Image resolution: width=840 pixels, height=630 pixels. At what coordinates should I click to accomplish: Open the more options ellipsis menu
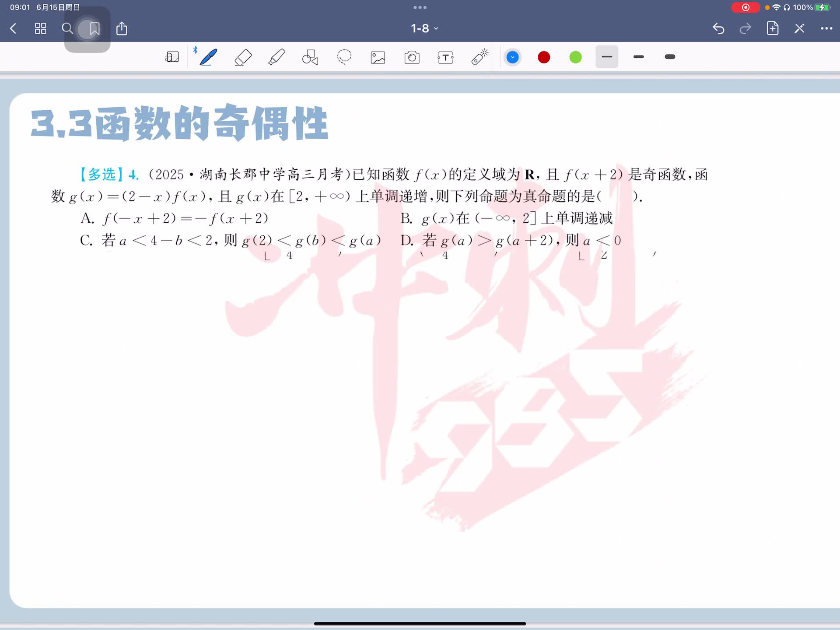[x=826, y=29]
